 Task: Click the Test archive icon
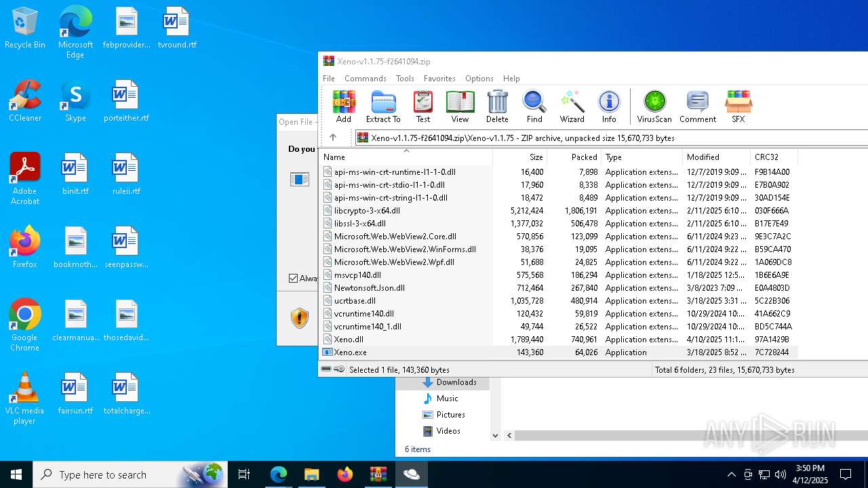point(423,107)
